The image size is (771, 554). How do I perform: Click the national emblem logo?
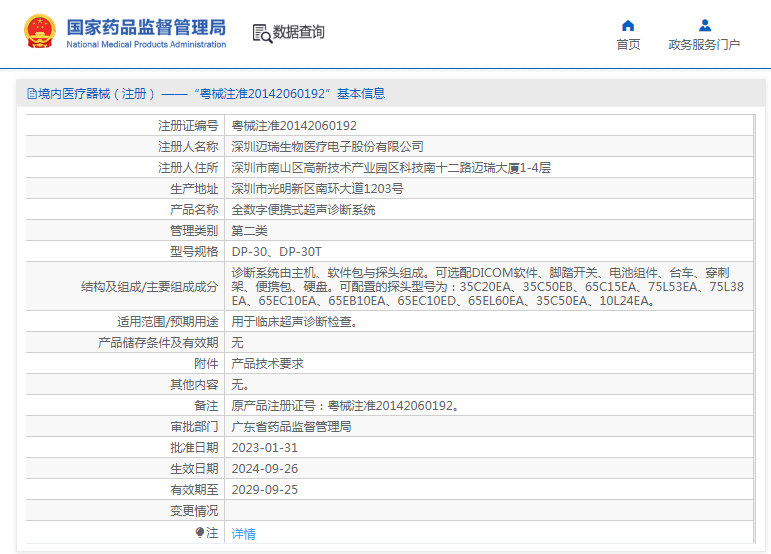40,32
